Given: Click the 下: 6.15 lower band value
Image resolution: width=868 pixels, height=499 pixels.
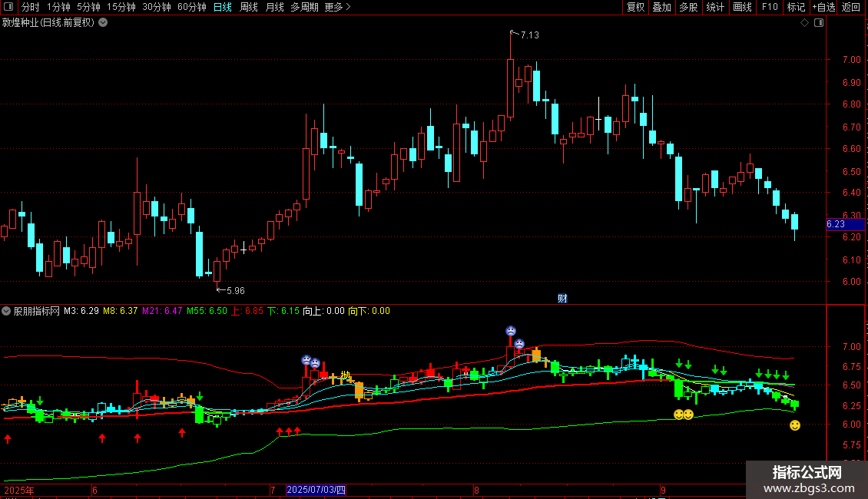Looking at the screenshot, I should 283,311.
